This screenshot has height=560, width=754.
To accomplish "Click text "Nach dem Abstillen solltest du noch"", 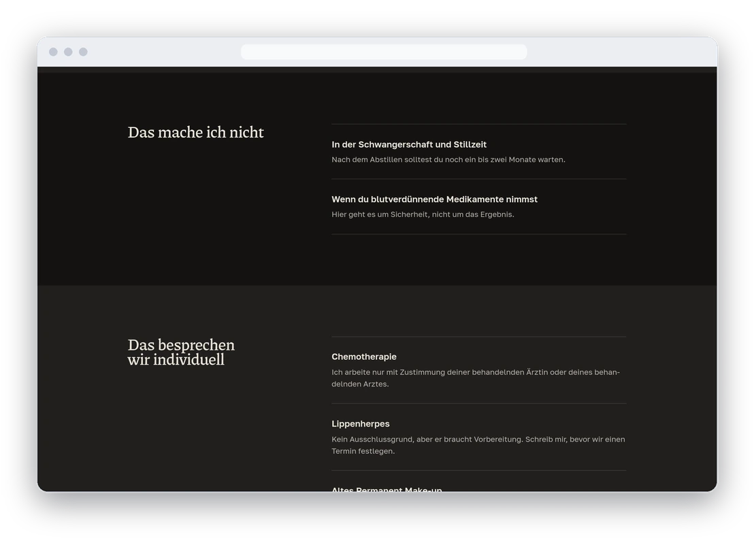I will pos(397,160).
